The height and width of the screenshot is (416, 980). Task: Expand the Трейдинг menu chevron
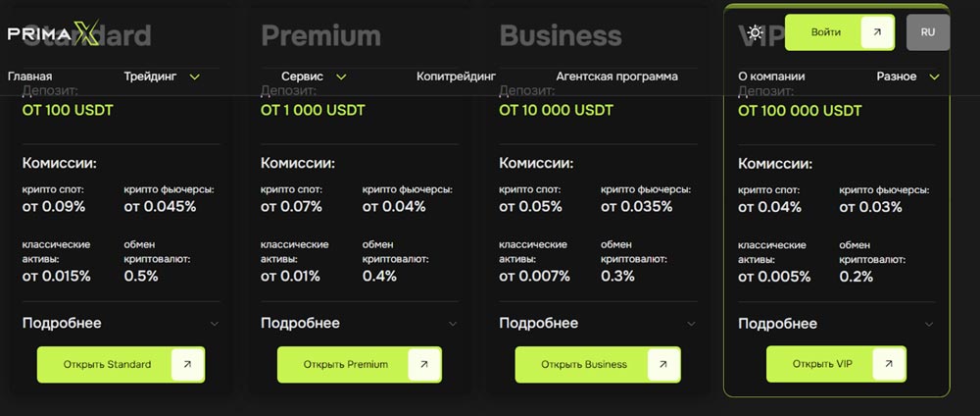coord(194,77)
